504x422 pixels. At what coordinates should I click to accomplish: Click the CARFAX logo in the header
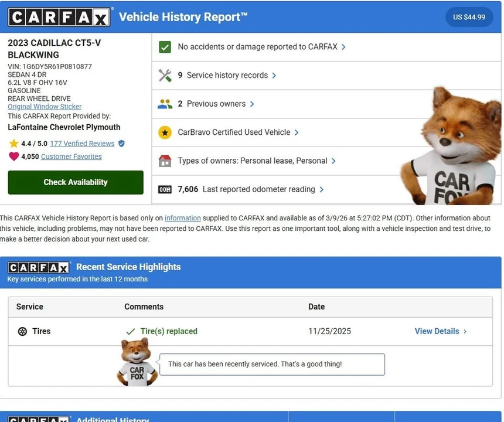(x=59, y=17)
